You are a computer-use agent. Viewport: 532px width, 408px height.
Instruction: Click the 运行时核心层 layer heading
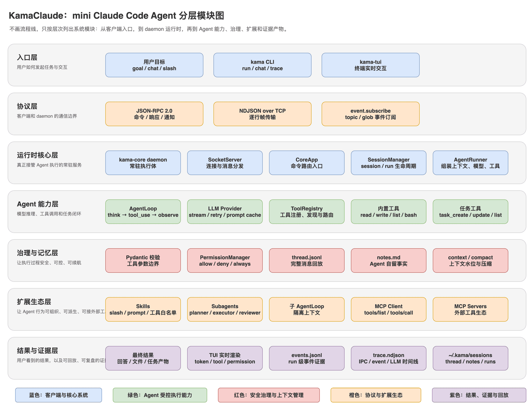pyautogui.click(x=37, y=155)
